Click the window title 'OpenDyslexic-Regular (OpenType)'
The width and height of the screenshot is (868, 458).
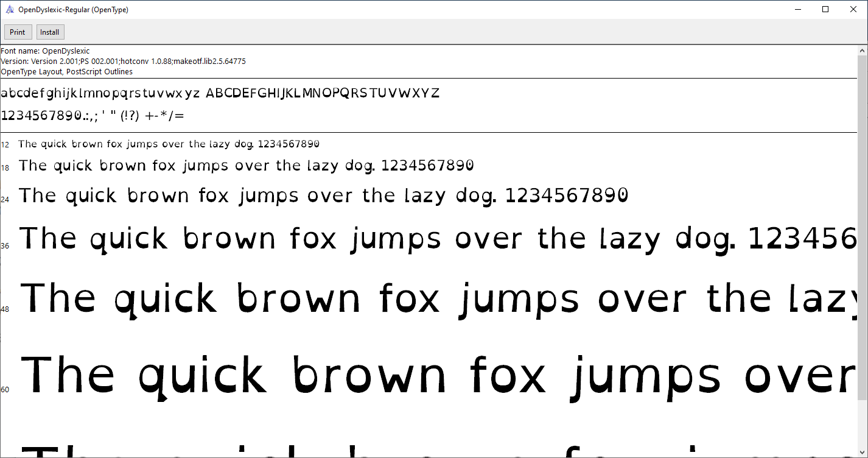pos(73,10)
